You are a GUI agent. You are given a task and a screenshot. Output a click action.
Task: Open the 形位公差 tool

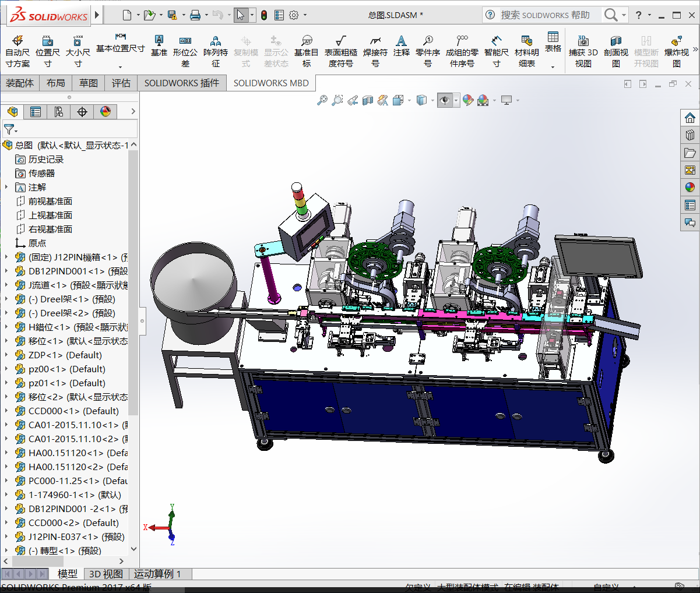tap(185, 51)
